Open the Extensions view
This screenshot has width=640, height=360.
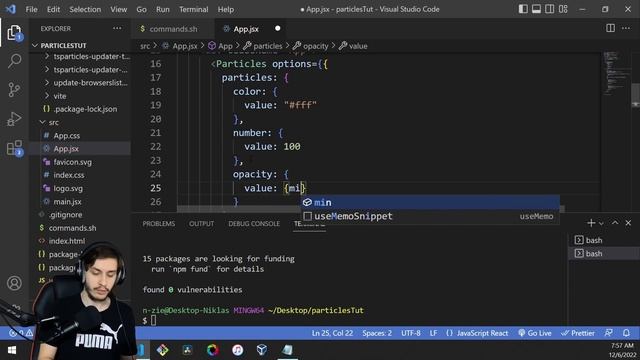click(x=14, y=148)
